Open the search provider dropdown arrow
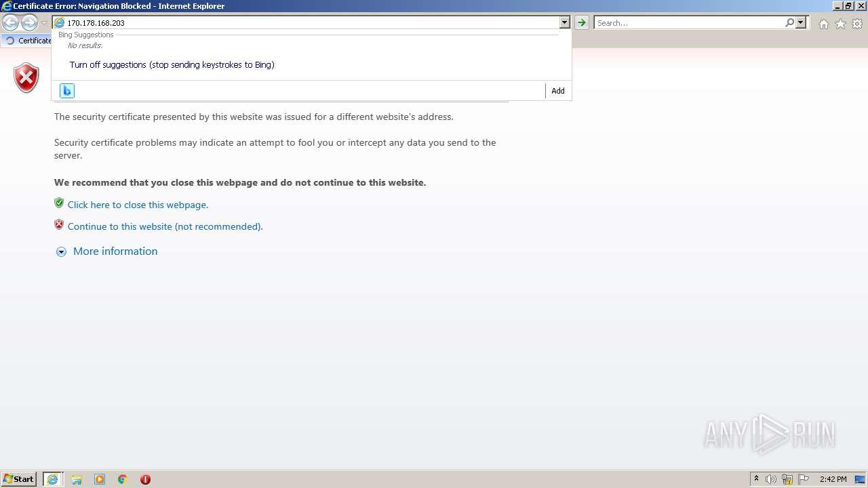868x488 pixels. point(801,22)
